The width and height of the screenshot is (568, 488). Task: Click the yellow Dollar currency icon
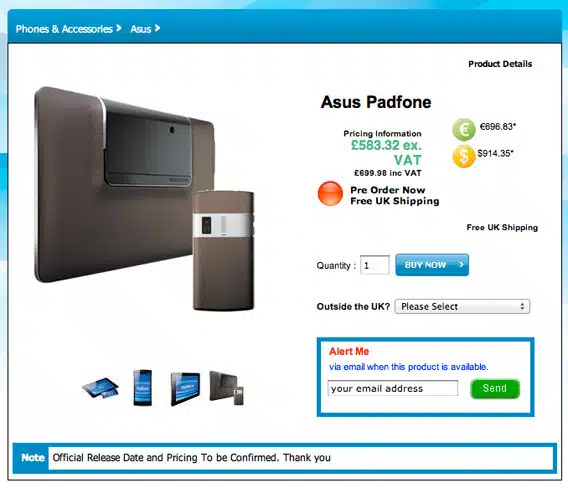pos(463,156)
